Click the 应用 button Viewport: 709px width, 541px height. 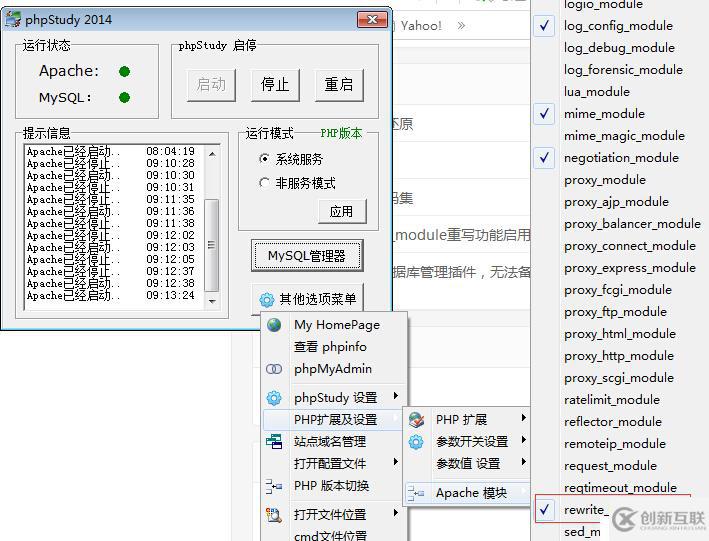click(x=341, y=211)
